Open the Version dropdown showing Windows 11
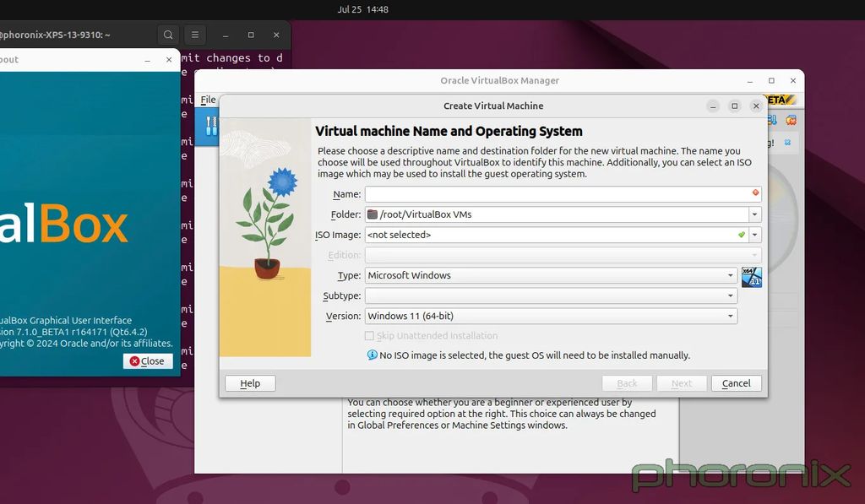 [x=730, y=316]
